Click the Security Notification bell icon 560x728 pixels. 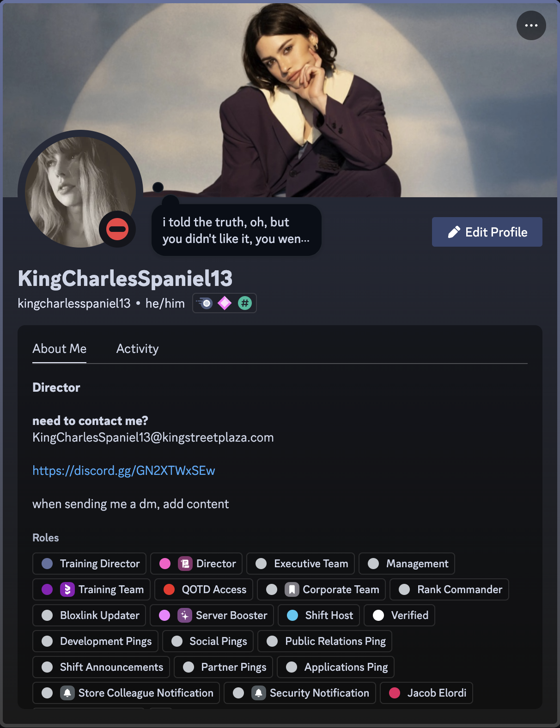coord(259,693)
